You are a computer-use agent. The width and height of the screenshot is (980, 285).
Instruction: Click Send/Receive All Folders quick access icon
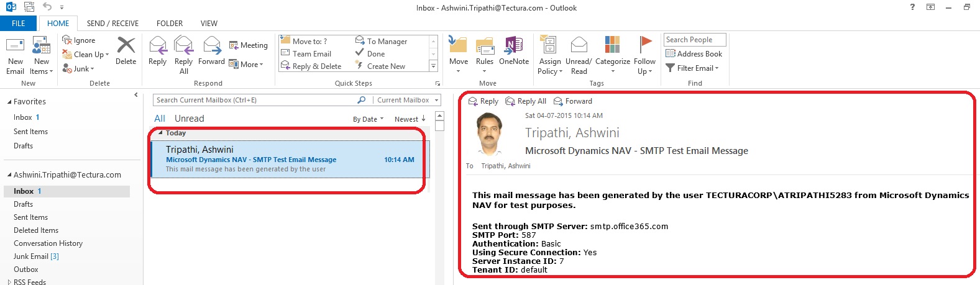click(x=29, y=7)
